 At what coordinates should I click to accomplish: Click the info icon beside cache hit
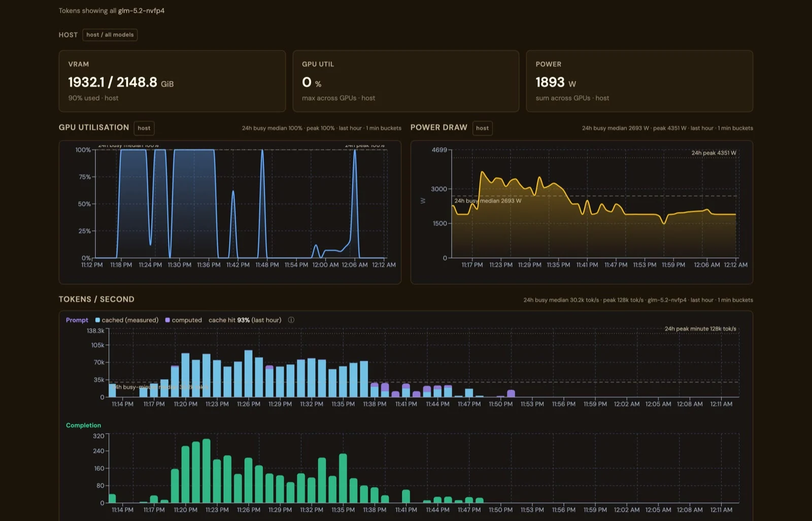pyautogui.click(x=291, y=320)
